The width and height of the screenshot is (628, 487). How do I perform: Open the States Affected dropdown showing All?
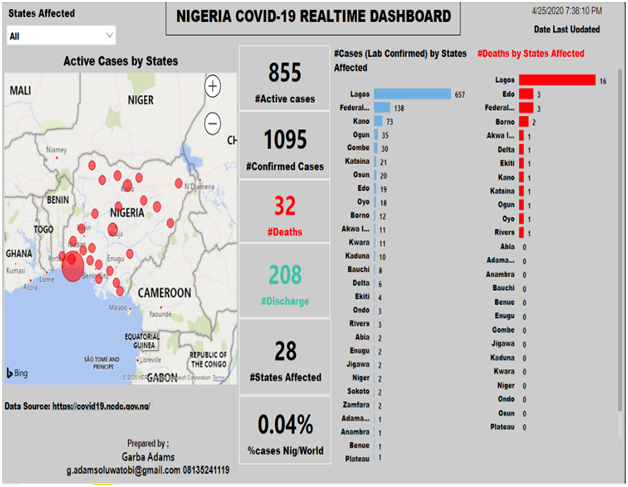click(60, 36)
